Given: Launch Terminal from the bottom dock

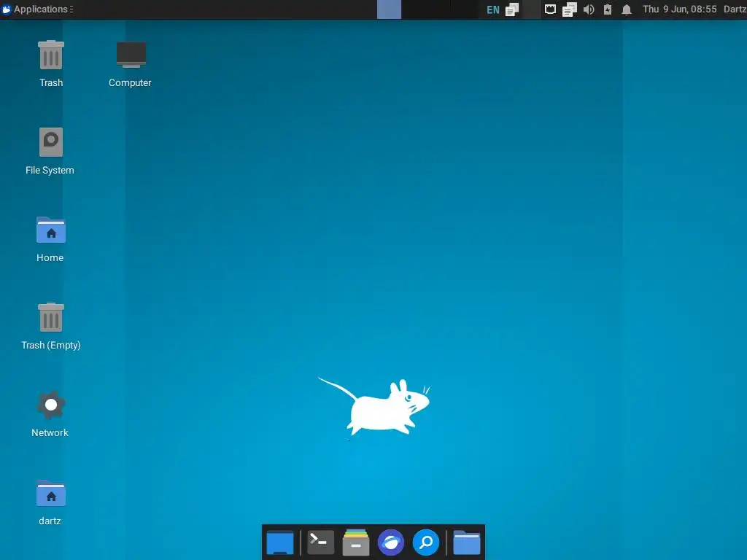Looking at the screenshot, I should (320, 542).
